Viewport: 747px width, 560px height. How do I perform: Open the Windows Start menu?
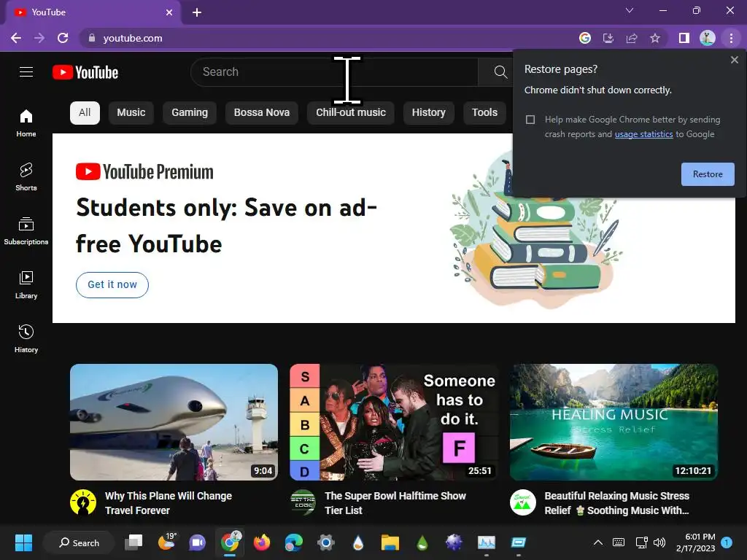23,542
